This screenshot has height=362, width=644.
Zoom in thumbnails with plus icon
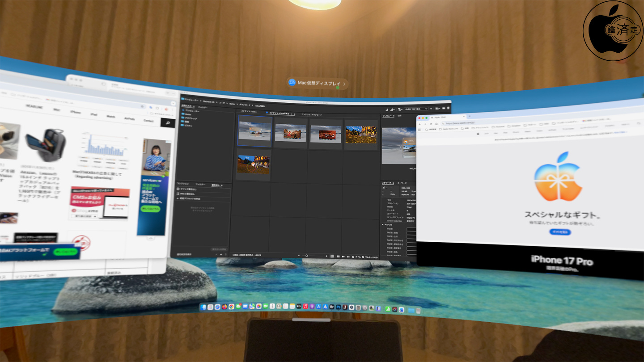coord(326,256)
